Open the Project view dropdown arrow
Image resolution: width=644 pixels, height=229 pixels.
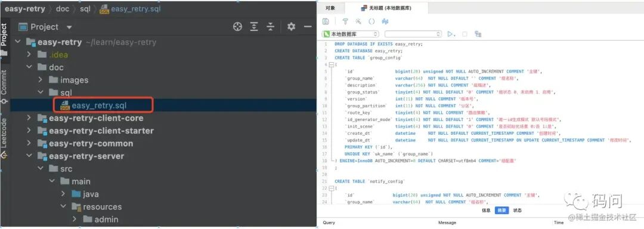point(69,27)
